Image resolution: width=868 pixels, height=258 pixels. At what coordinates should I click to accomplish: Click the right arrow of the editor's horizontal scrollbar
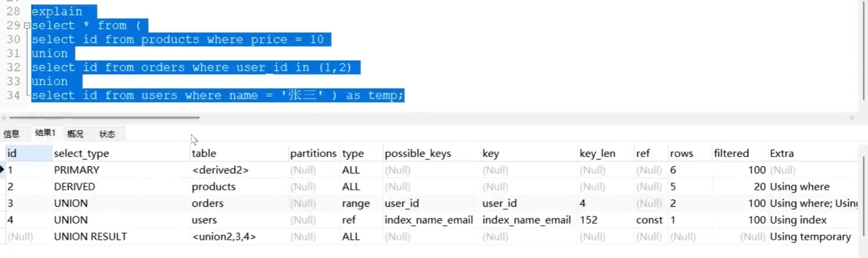pos(852,118)
